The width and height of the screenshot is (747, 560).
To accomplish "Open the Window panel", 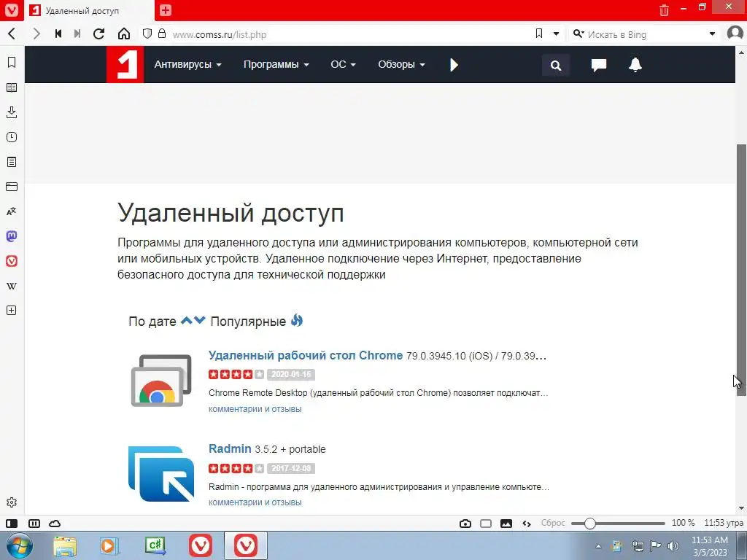I will (x=12, y=187).
